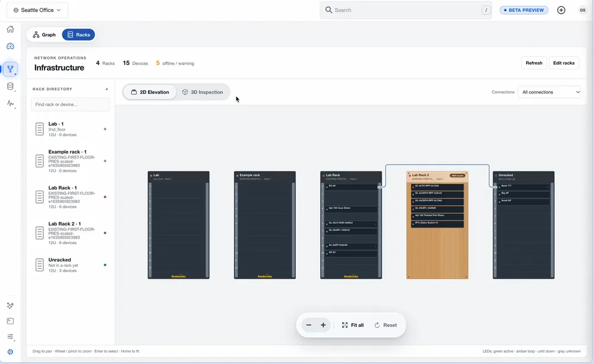
Task: Select Lab Rack · 1 in the rack directory
Action: [x=71, y=197]
